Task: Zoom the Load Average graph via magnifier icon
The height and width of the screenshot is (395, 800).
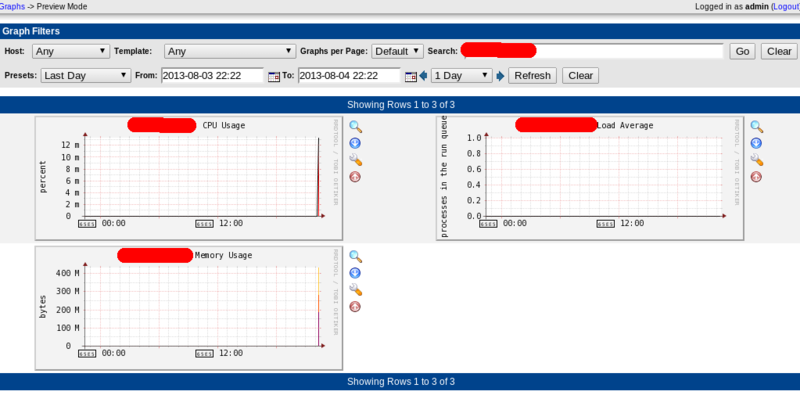Action: pos(757,127)
